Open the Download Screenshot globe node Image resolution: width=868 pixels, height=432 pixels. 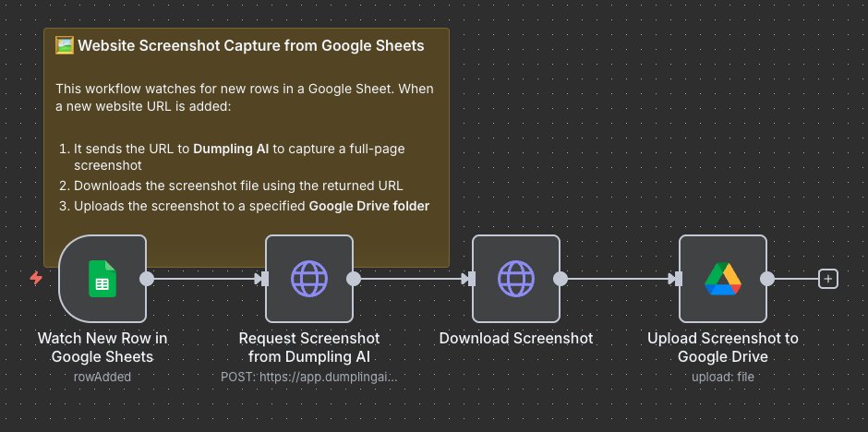(x=516, y=279)
